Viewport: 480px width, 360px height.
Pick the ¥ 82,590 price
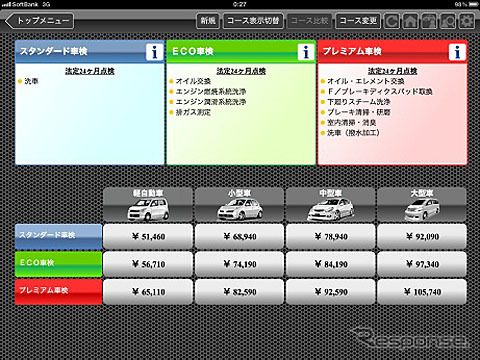[x=240, y=292]
